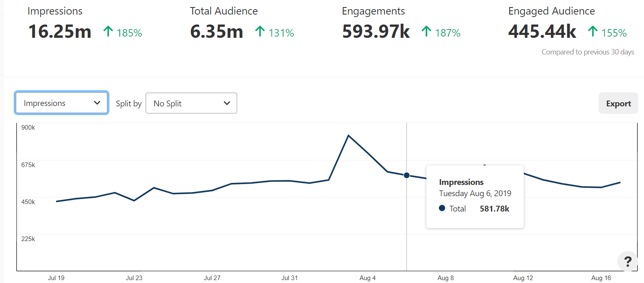Image resolution: width=644 pixels, height=283 pixels.
Task: Expand the metric selector via its chevron arrow
Action: pyautogui.click(x=97, y=103)
